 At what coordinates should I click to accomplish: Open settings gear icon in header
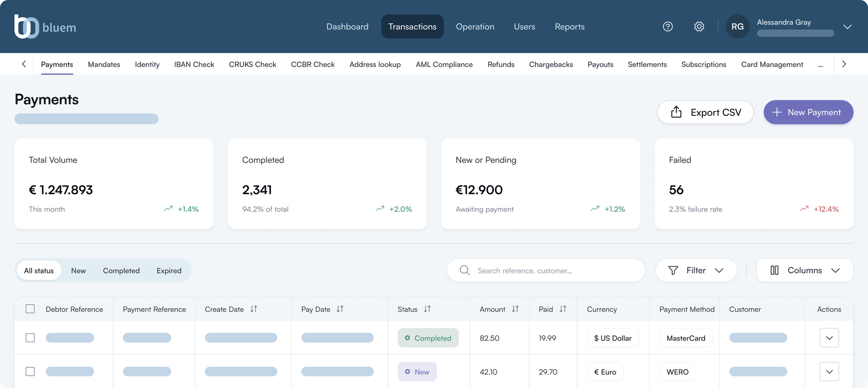[x=699, y=26]
